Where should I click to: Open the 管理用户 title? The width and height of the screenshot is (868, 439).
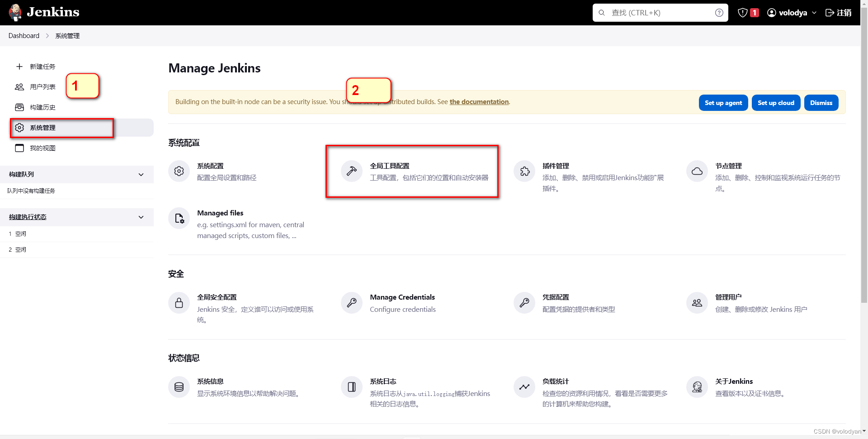click(728, 297)
